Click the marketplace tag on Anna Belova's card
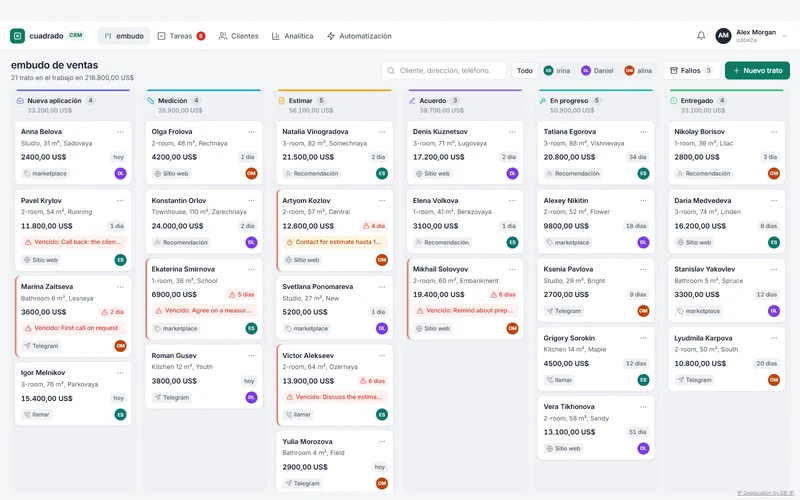Screen dimensions: 800x500 [x=45, y=173]
